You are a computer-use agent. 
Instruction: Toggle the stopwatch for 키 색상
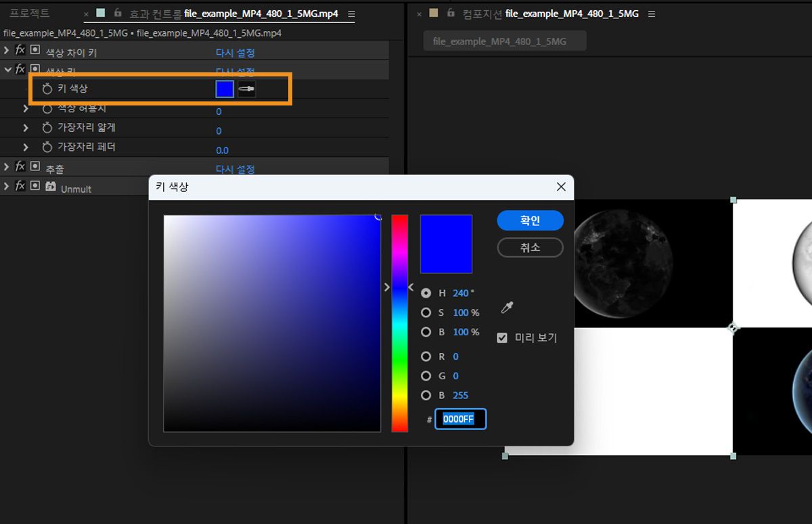coord(47,89)
